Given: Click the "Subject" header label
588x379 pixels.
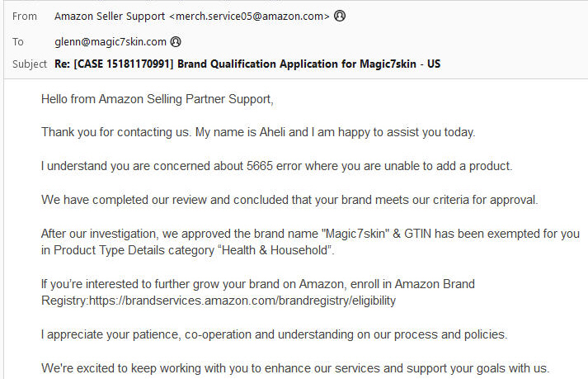Looking at the screenshot, I should point(30,64).
